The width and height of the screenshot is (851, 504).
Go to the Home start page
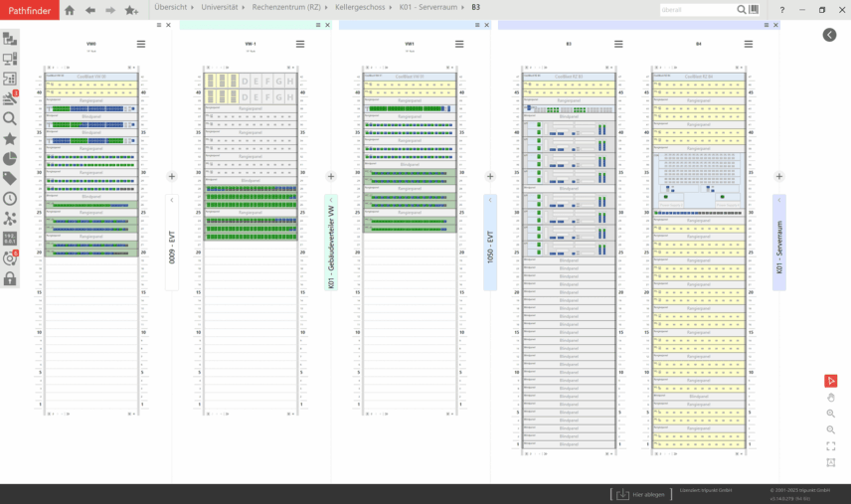coord(70,10)
